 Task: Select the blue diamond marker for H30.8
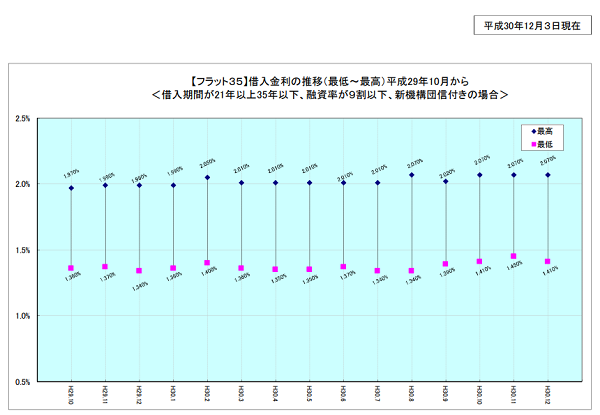[x=412, y=175]
